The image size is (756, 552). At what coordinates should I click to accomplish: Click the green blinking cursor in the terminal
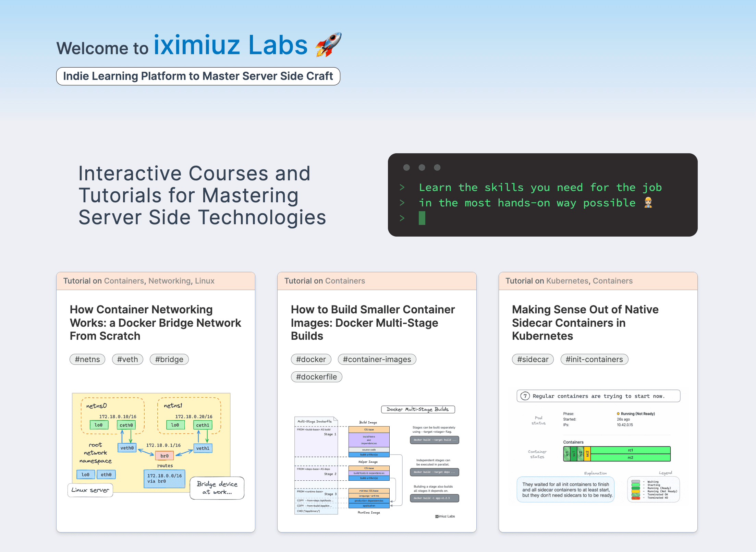pyautogui.click(x=422, y=218)
